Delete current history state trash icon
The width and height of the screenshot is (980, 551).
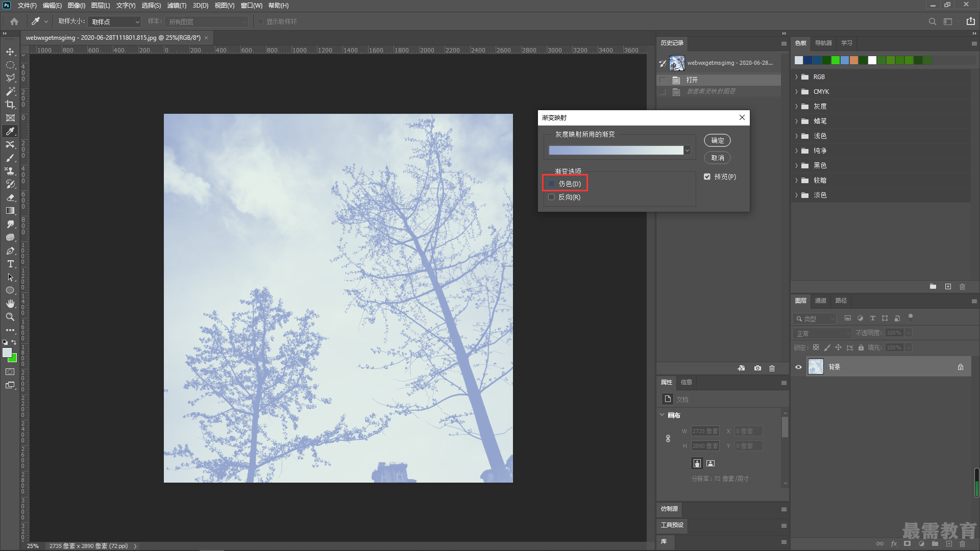click(x=772, y=368)
